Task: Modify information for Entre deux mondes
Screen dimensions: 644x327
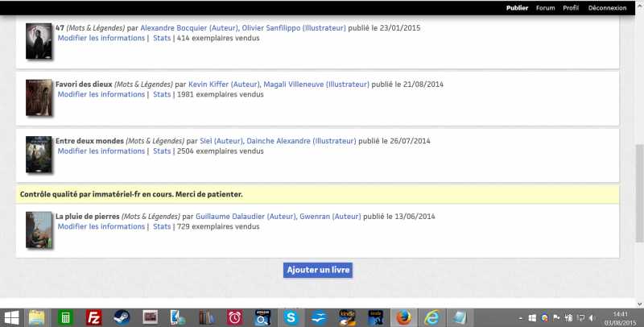Action: click(101, 151)
